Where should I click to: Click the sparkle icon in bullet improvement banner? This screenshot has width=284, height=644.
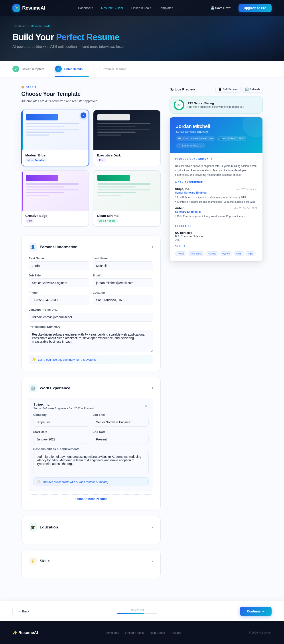point(39,482)
